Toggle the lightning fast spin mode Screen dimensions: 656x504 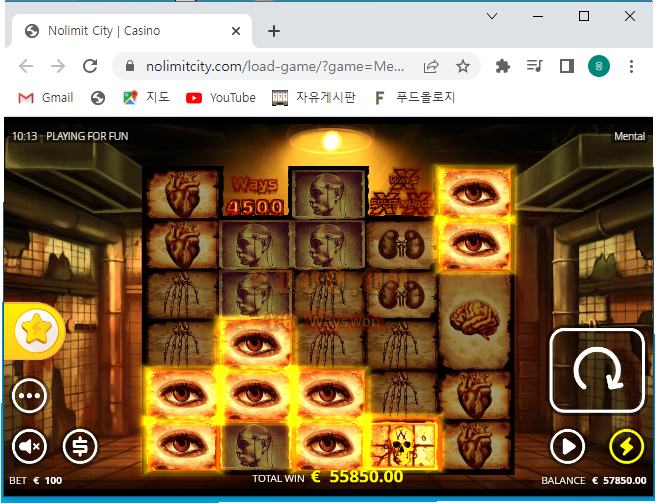click(626, 446)
